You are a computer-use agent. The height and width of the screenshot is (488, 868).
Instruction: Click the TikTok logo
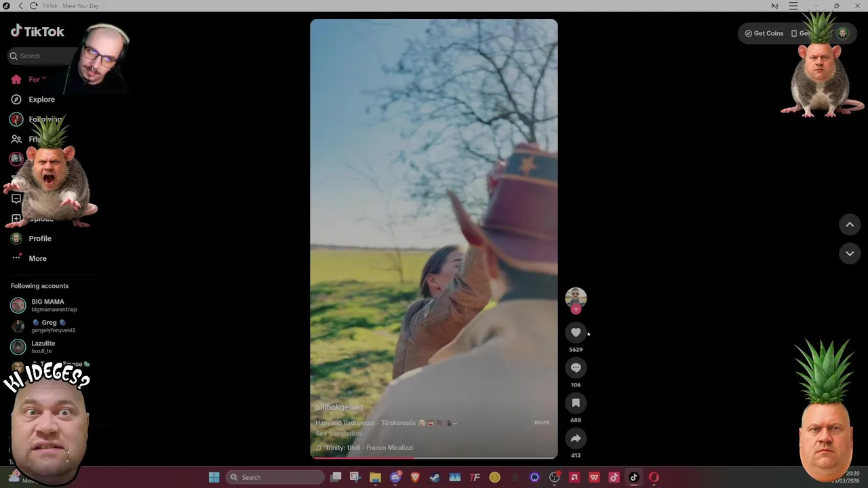click(x=37, y=31)
